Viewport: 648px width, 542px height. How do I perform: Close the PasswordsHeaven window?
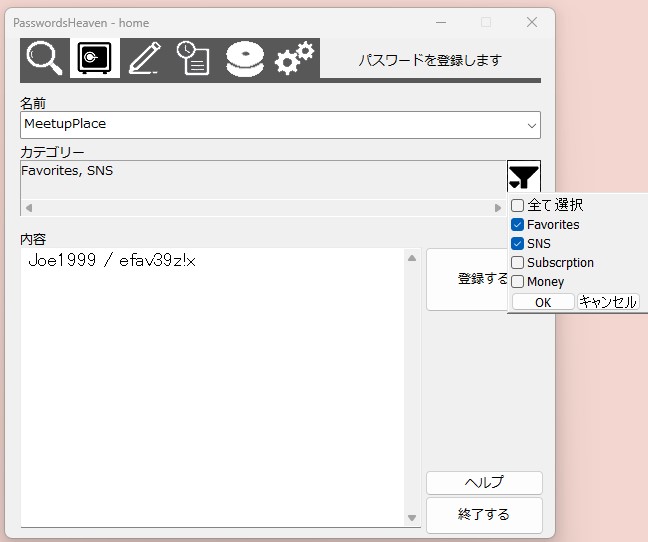(x=532, y=22)
